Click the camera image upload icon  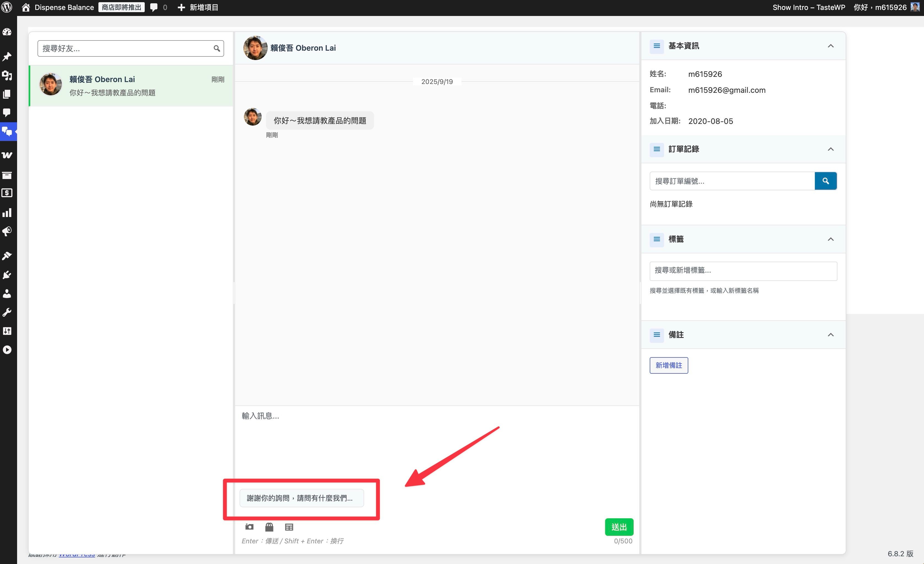(249, 527)
